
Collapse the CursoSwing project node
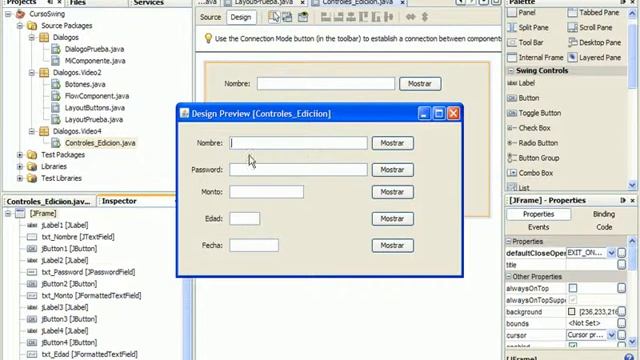[x=8, y=14]
